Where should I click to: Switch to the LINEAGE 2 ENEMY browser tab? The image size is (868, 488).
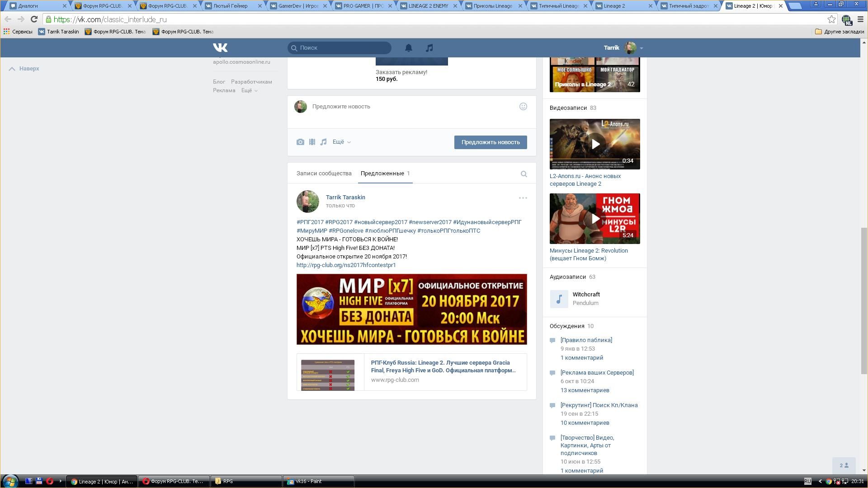click(x=428, y=6)
